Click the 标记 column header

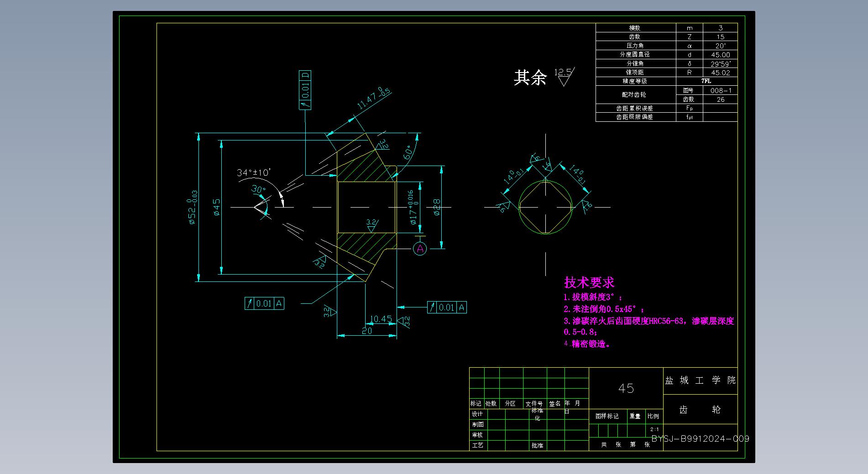click(476, 404)
